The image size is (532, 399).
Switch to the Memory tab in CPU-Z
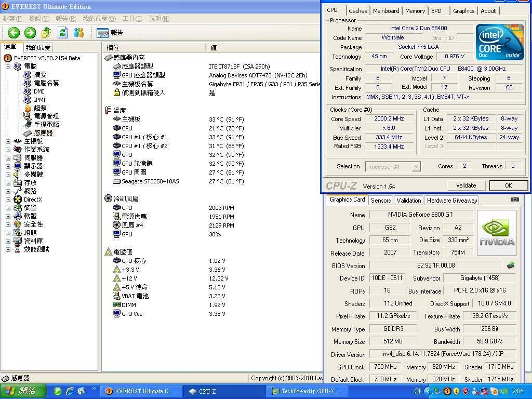(415, 11)
